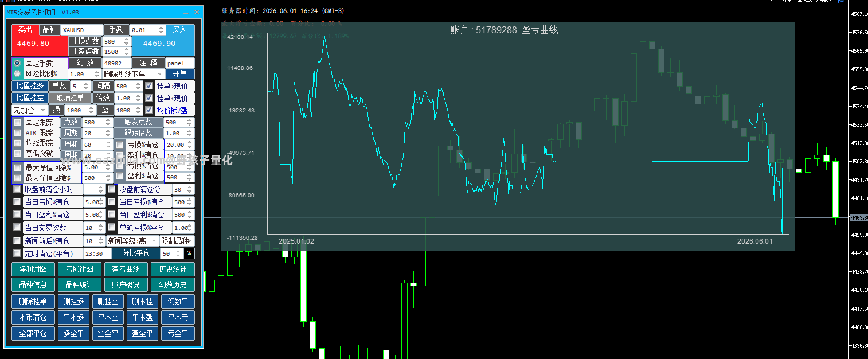Image resolution: width=868 pixels, height=359 pixels.
Task: Tick the 收盘前清仓小时 checkbox
Action: pos(17,189)
